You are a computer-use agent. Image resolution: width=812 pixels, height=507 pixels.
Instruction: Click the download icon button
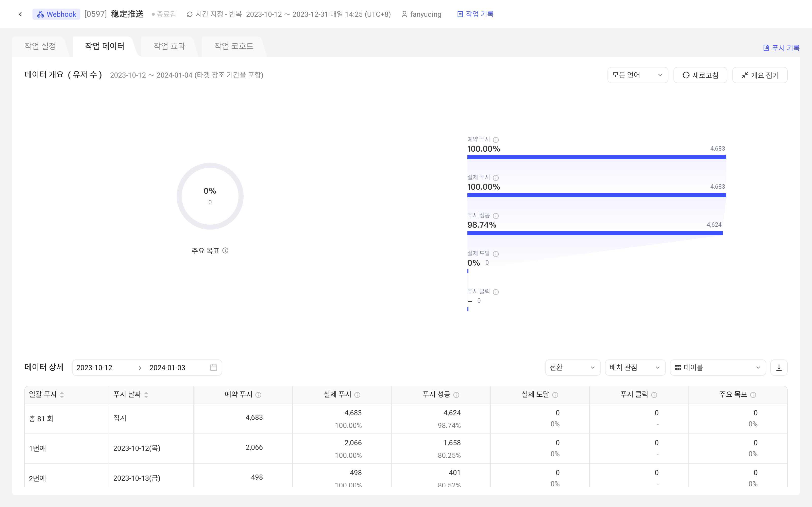click(x=779, y=368)
